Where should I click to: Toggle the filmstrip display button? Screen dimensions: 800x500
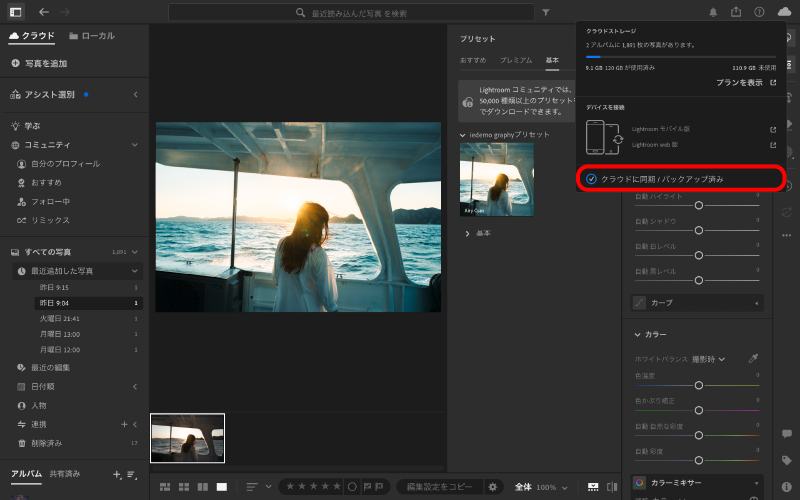593,487
